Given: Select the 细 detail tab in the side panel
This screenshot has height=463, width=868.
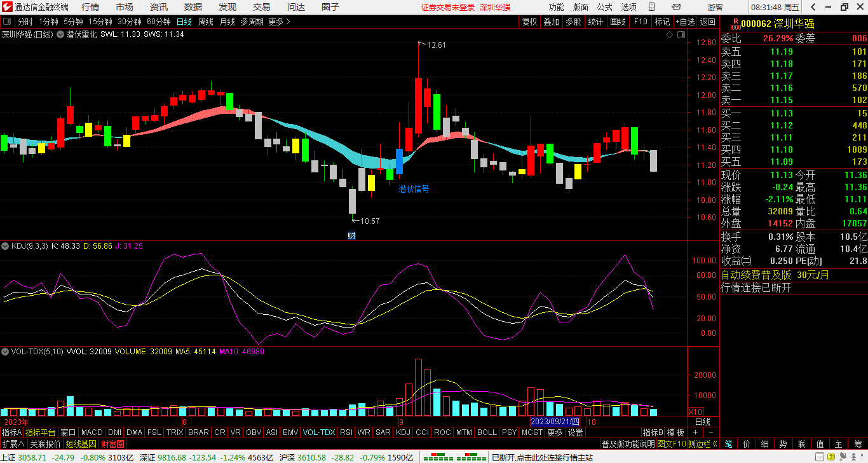Looking at the screenshot, I should pyautogui.click(x=765, y=444).
